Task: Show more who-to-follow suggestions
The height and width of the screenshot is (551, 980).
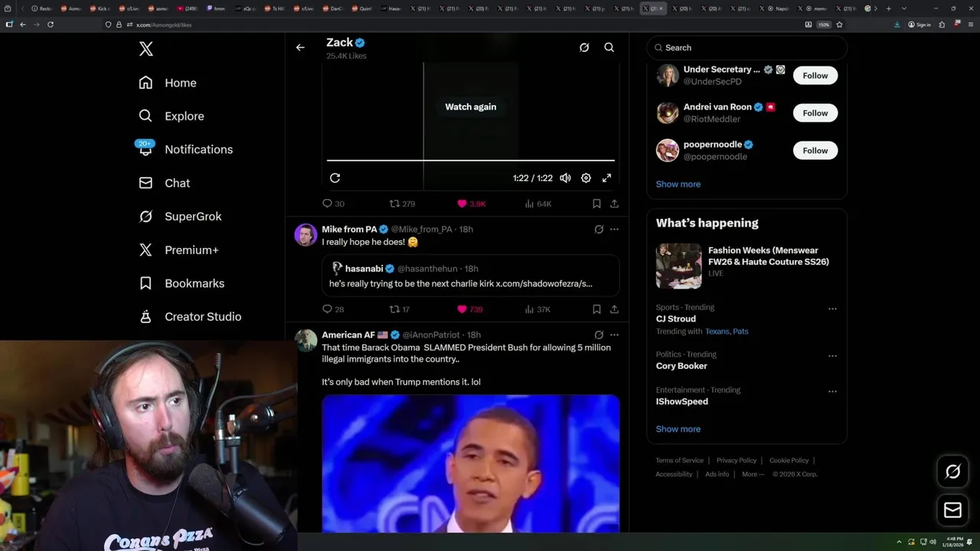Action: (x=678, y=184)
